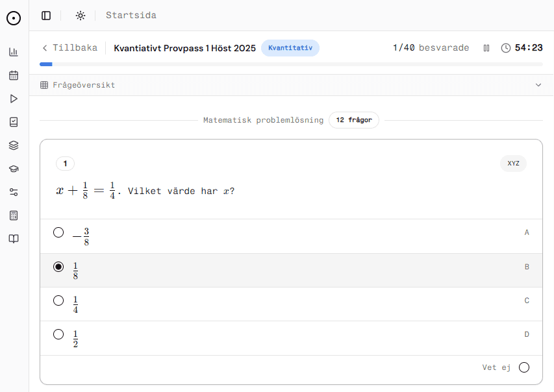Open the graduation cap sidebar icon
This screenshot has width=554, height=392.
click(14, 169)
